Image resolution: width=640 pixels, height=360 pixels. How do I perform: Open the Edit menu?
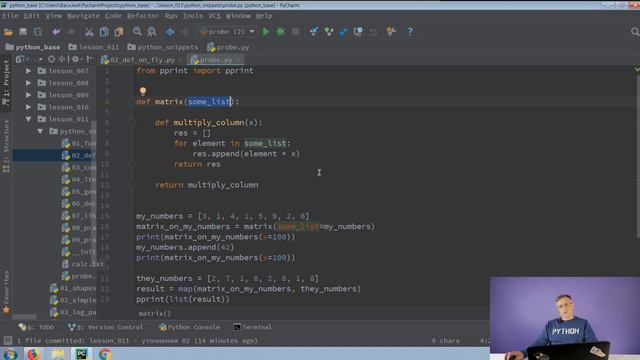31,16
